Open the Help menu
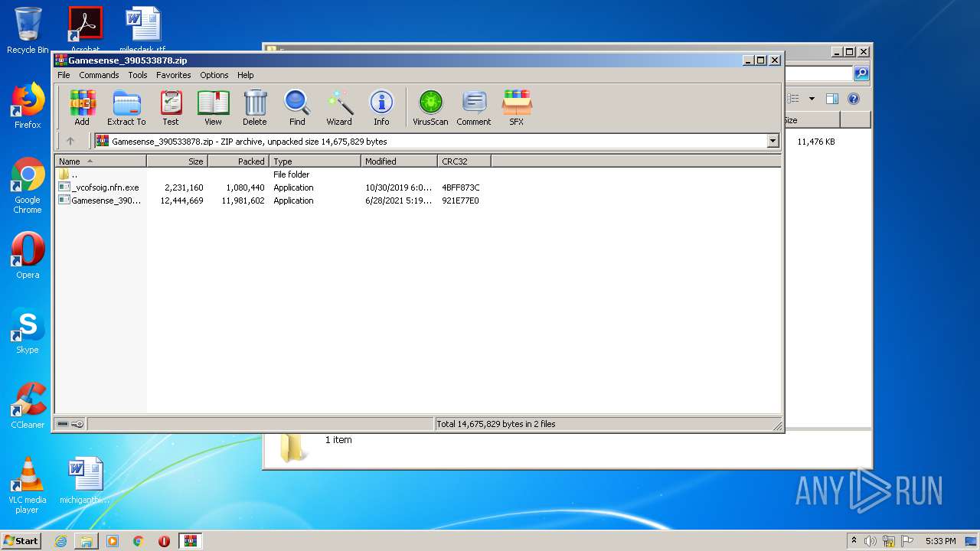This screenshot has height=551, width=980. coord(245,75)
